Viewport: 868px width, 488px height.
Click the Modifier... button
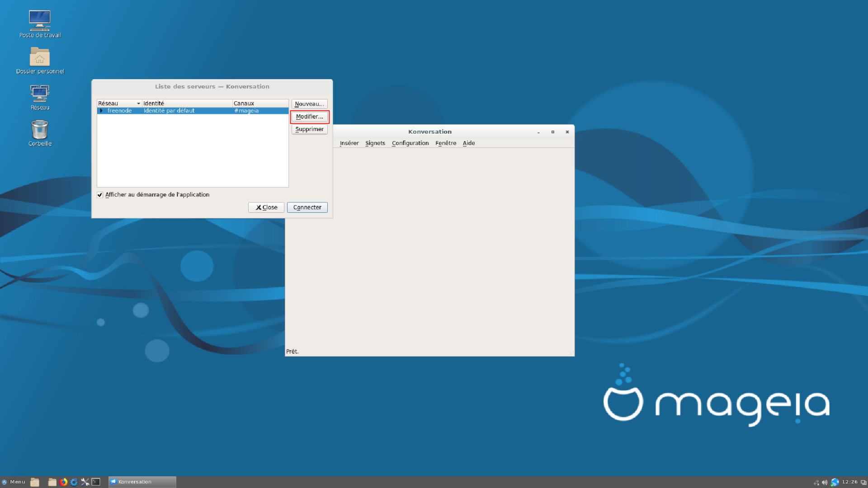pos(309,117)
